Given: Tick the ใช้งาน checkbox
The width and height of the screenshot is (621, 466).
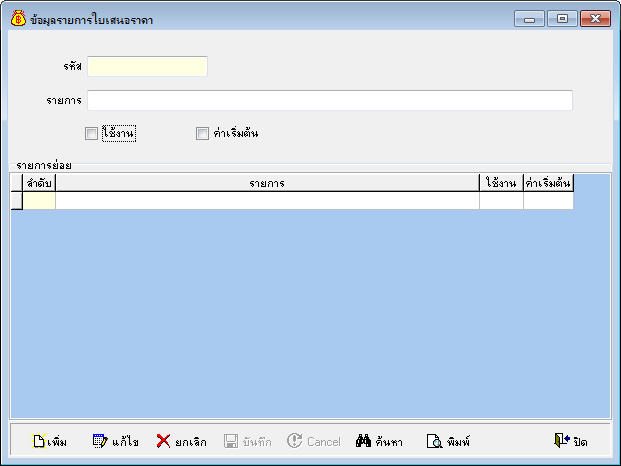Looking at the screenshot, I should 91,133.
